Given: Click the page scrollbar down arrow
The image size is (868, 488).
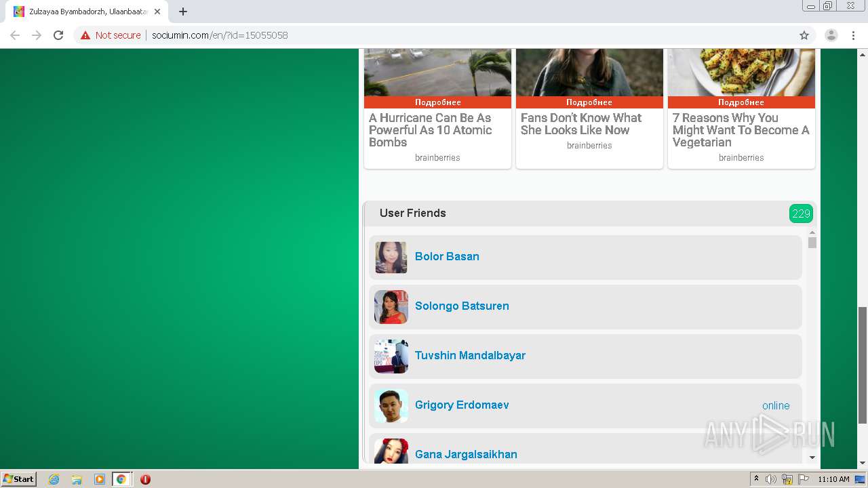Looking at the screenshot, I should coord(863,464).
